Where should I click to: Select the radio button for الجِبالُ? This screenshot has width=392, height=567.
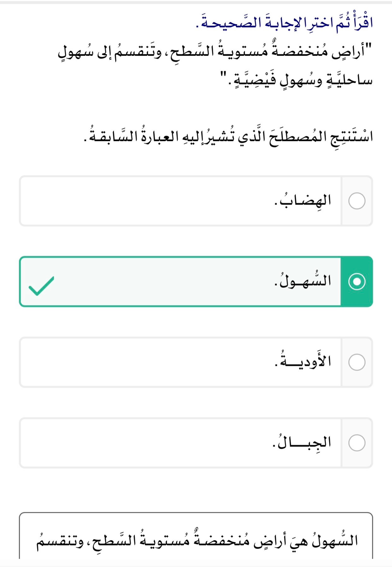tap(357, 443)
